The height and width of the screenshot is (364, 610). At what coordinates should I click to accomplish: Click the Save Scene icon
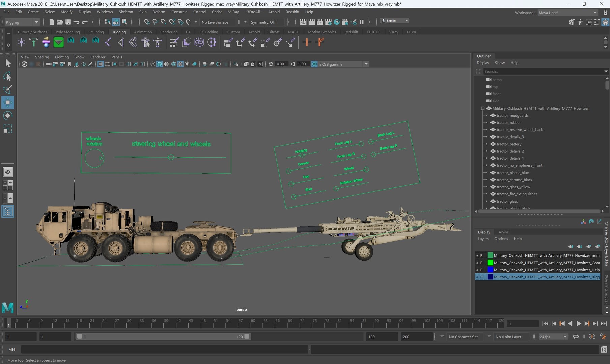tap(68, 22)
